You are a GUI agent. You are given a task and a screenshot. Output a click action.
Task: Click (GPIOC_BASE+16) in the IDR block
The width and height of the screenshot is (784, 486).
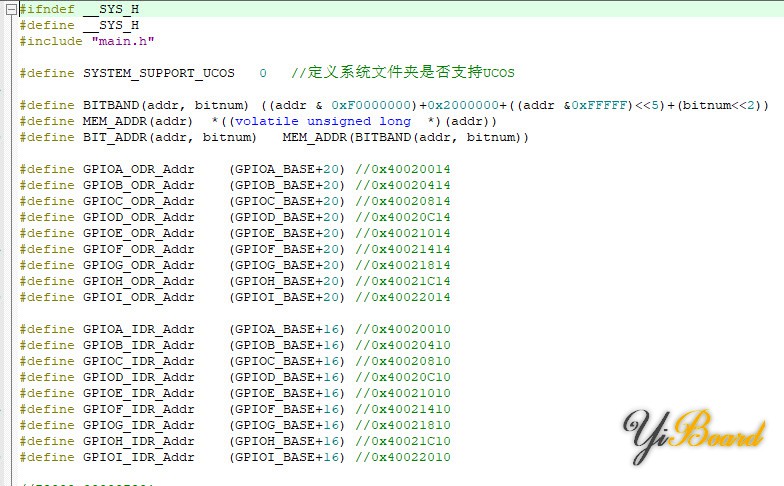point(287,361)
